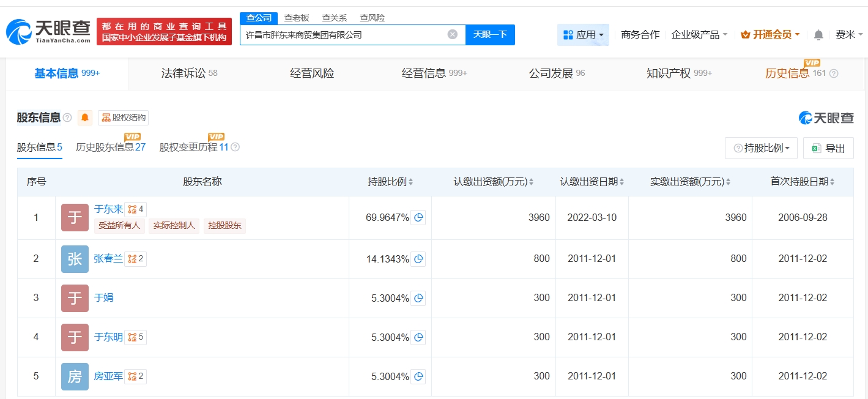Export the table with 导出 button
Image resolution: width=868 pixels, height=399 pixels.
coord(828,148)
